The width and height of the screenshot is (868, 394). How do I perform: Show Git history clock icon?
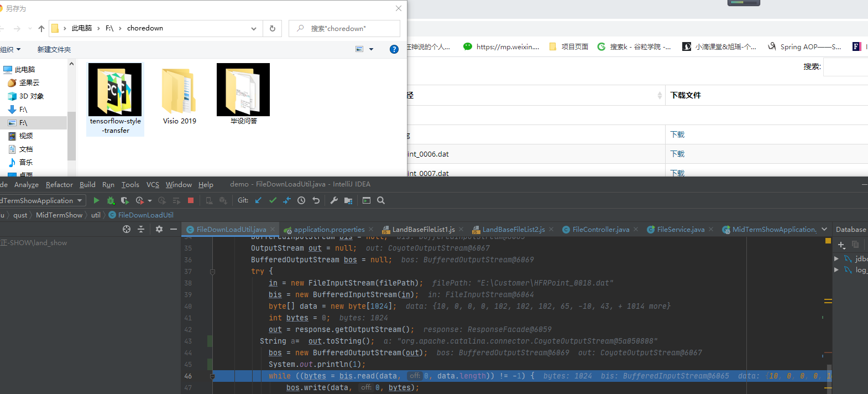[301, 200]
